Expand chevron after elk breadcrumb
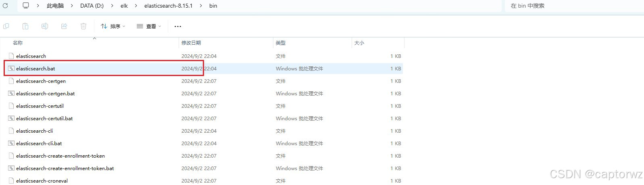The height and width of the screenshot is (185, 644). pyautogui.click(x=136, y=6)
